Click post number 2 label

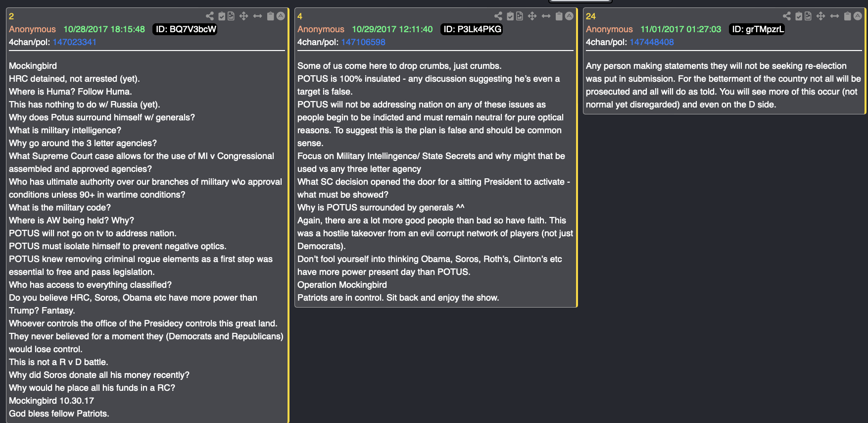click(x=11, y=16)
